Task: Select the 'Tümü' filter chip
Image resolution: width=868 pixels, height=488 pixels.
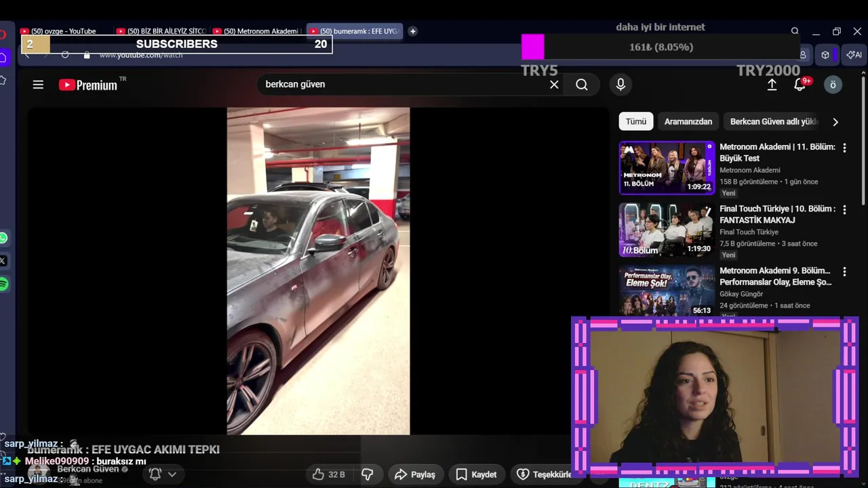Action: (x=636, y=121)
